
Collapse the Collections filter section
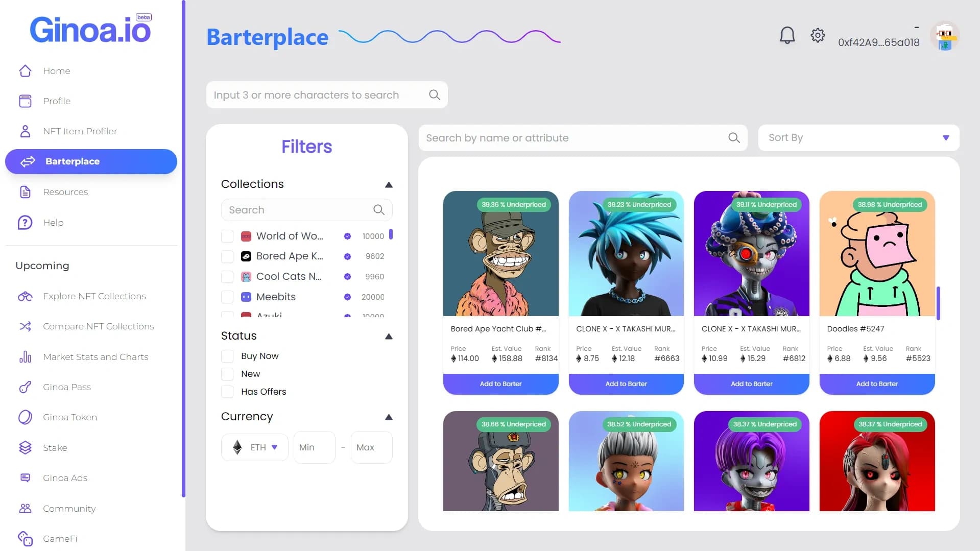point(389,184)
